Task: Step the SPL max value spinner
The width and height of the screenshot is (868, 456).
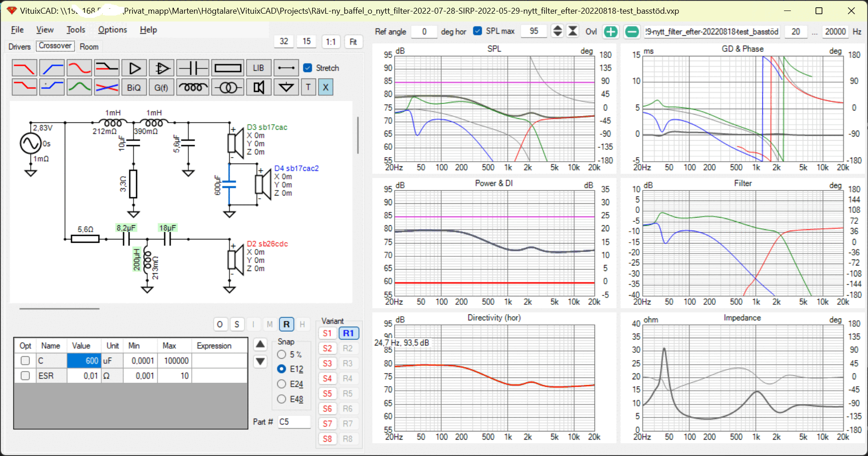Action: click(557, 31)
